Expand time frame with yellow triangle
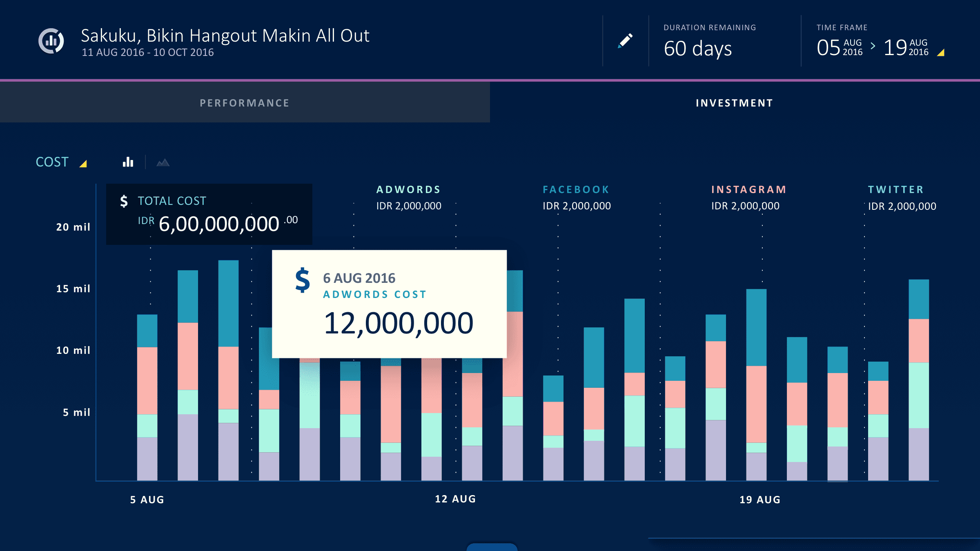The height and width of the screenshot is (551, 980). coord(941,53)
